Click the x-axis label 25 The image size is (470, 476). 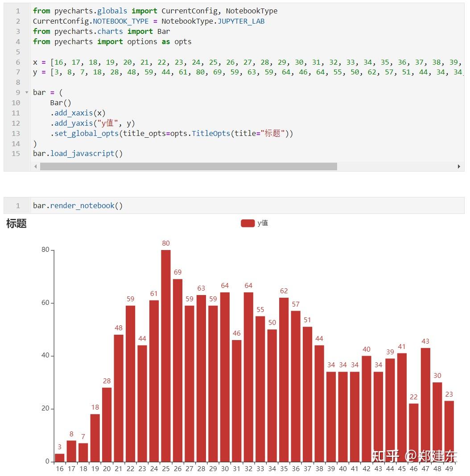point(166,469)
